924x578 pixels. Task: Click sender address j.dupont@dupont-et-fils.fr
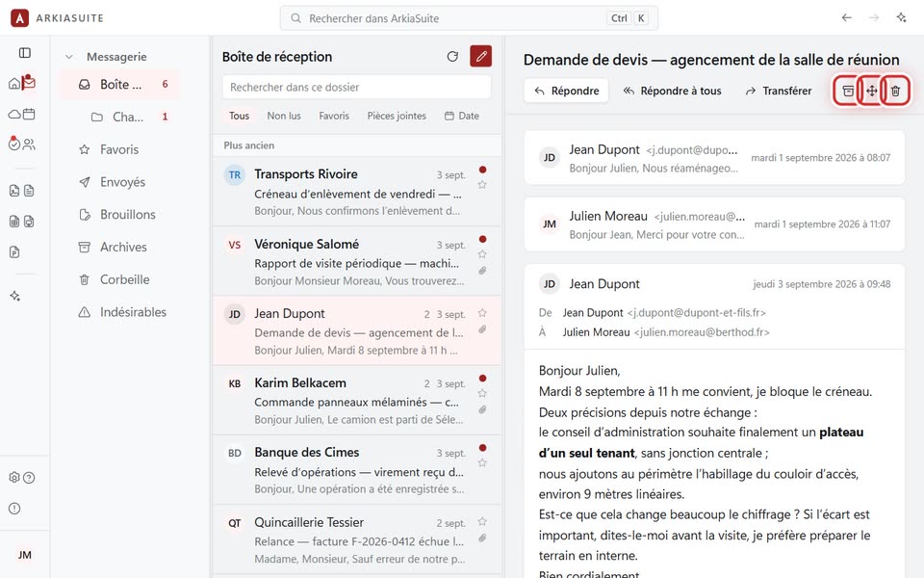pyautogui.click(x=697, y=312)
